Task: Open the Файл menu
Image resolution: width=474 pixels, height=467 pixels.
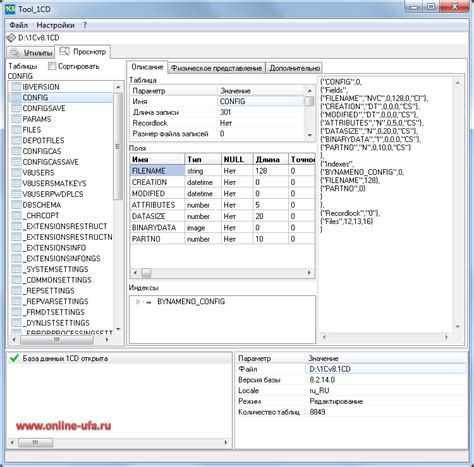Action: coord(19,25)
